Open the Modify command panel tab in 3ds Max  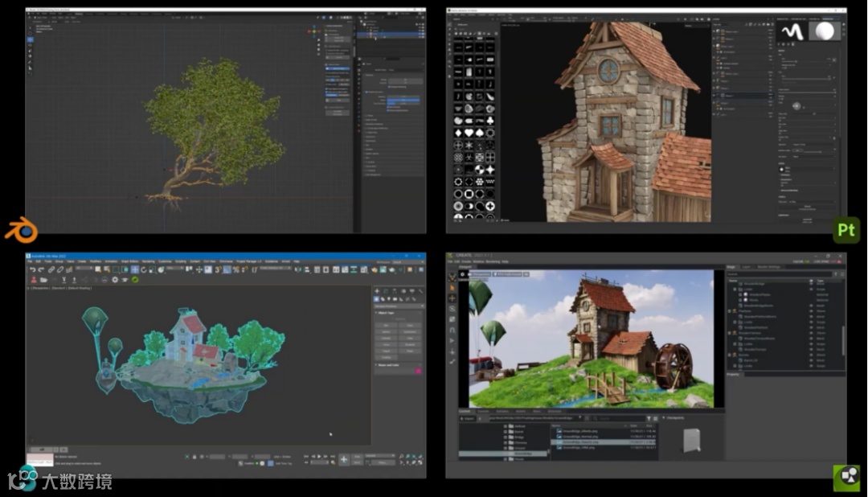click(x=386, y=291)
